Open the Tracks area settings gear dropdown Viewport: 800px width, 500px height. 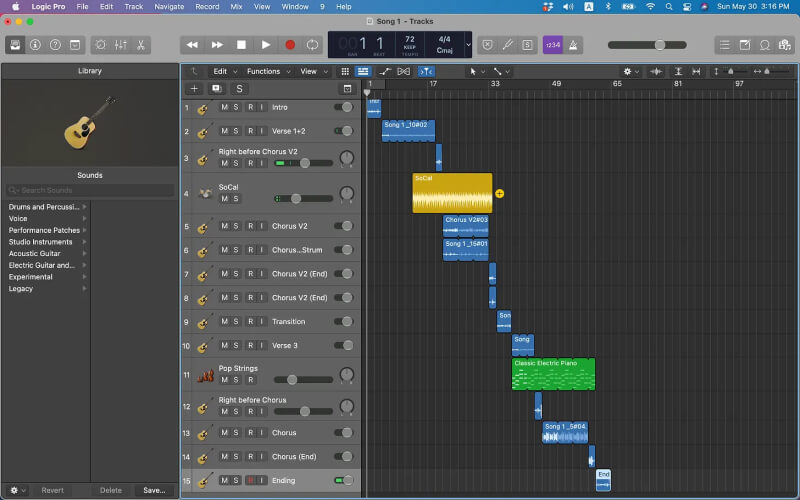click(x=631, y=71)
